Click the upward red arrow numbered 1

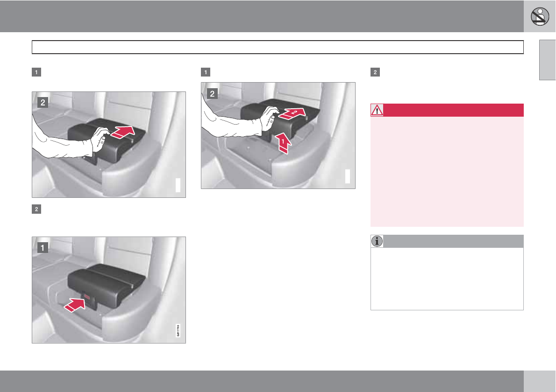coord(283,142)
